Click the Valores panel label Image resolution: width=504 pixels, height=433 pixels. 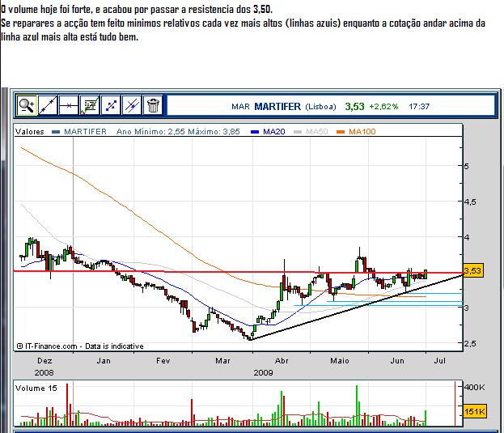[30, 131]
